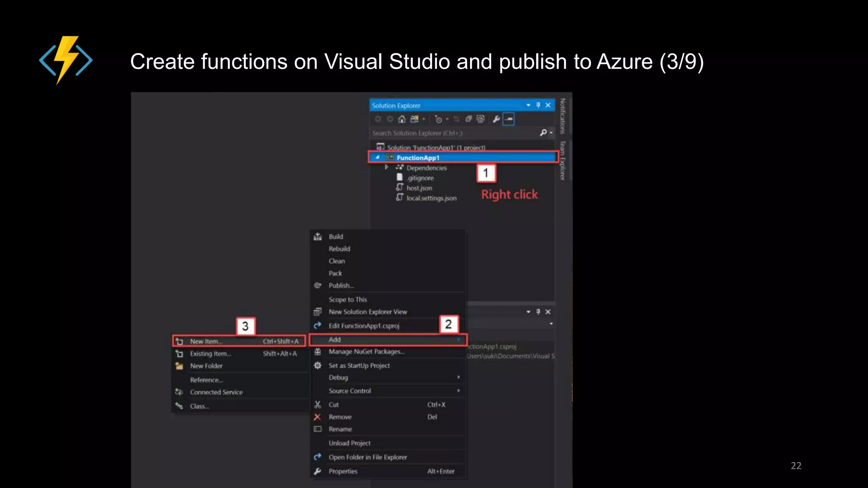Choose Scope to This from context menu

tap(388, 299)
